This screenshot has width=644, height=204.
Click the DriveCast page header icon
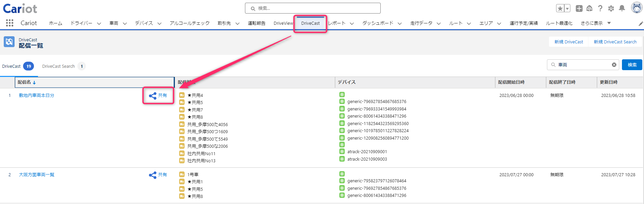[9, 42]
